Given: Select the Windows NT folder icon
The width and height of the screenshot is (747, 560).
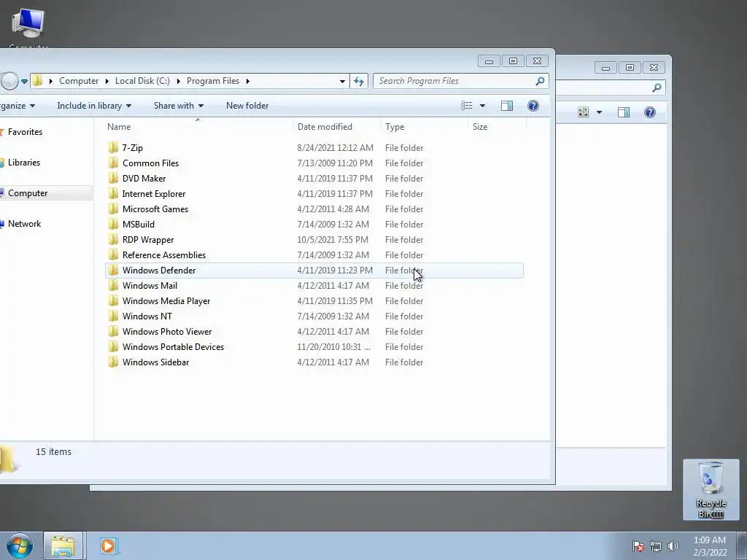Looking at the screenshot, I should pyautogui.click(x=113, y=316).
